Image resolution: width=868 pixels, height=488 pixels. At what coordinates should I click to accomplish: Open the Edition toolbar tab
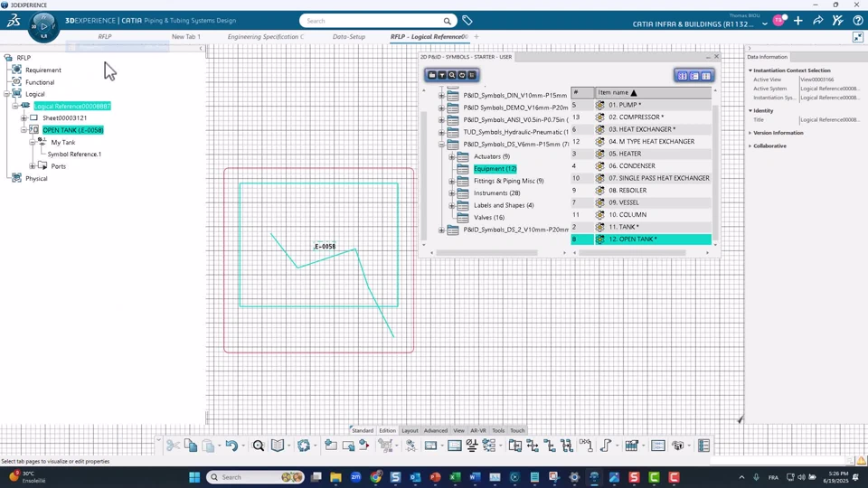click(388, 430)
